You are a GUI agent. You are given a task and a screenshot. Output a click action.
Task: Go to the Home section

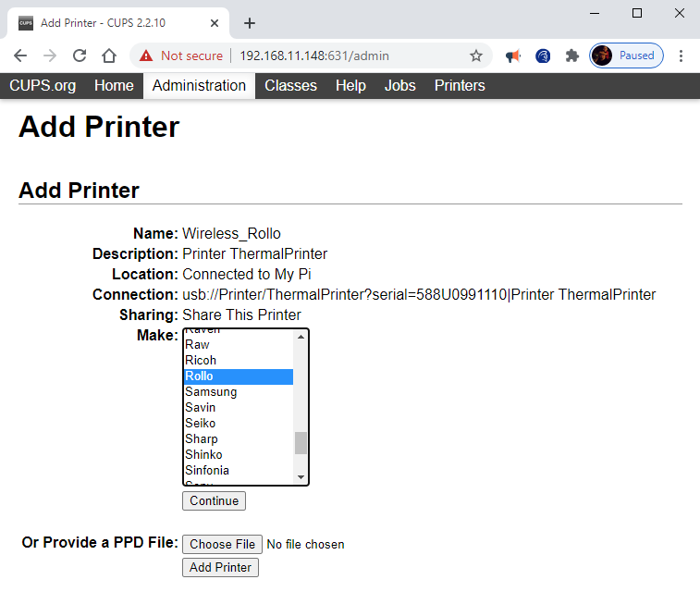click(x=114, y=86)
